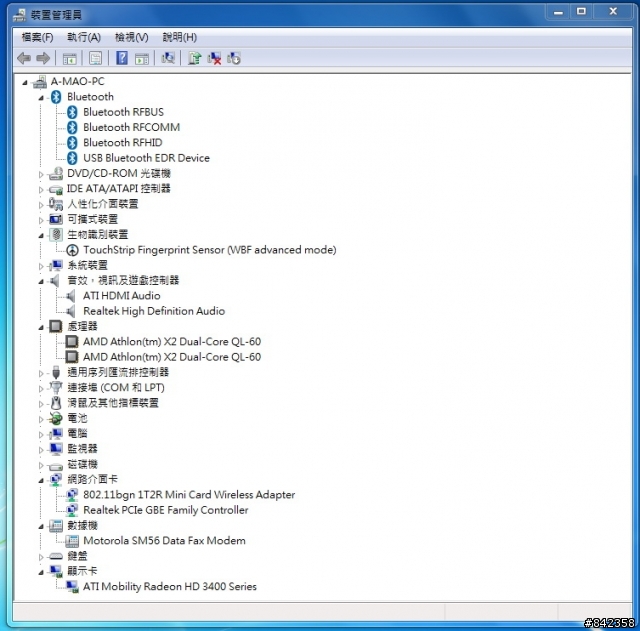Collapse the 網路介面卡 network adapters category
This screenshot has width=640, height=631.
[41, 481]
